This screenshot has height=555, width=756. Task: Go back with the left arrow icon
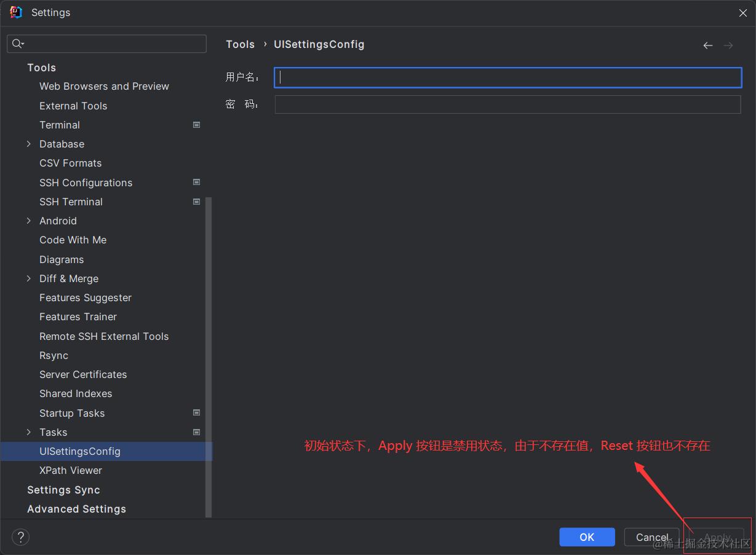pyautogui.click(x=708, y=45)
